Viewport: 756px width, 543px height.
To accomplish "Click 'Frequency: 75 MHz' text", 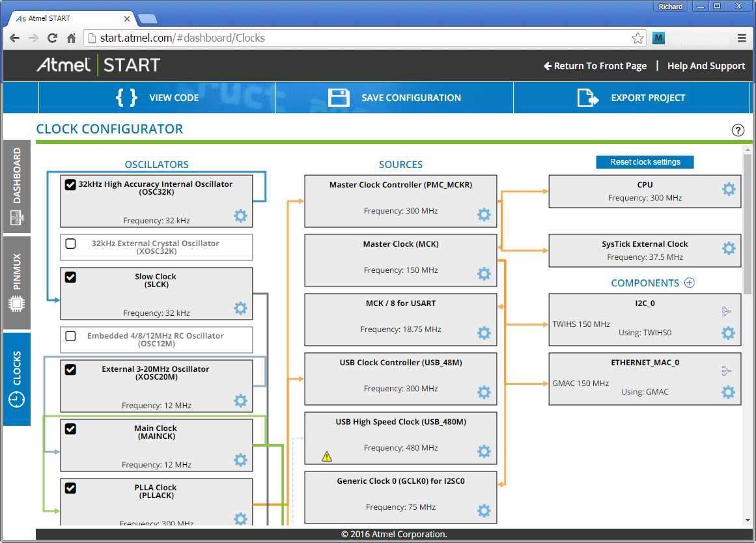I will (x=400, y=507).
